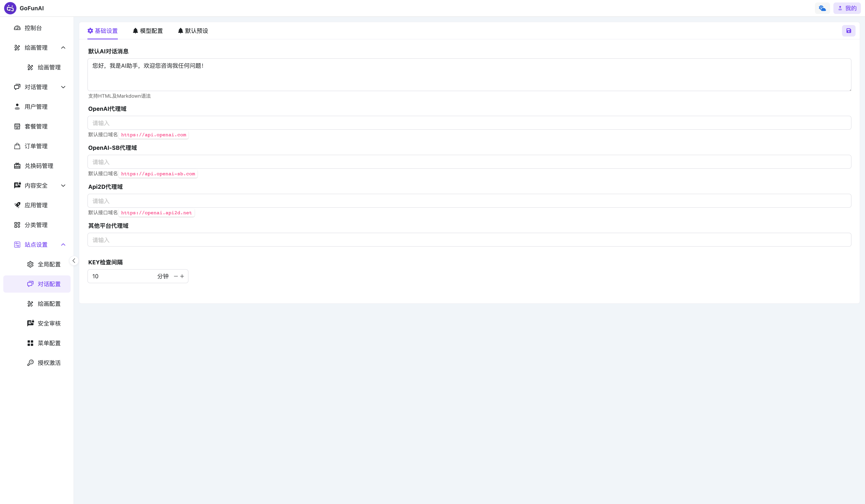Collapse the sidebar with the arrow handle
The width and height of the screenshot is (865, 504).
(74, 261)
